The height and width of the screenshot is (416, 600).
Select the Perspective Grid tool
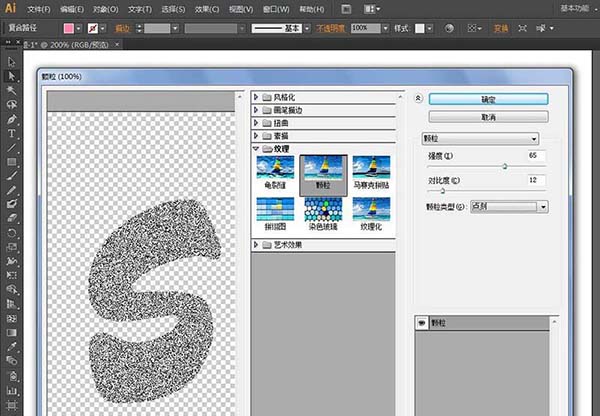point(11,304)
